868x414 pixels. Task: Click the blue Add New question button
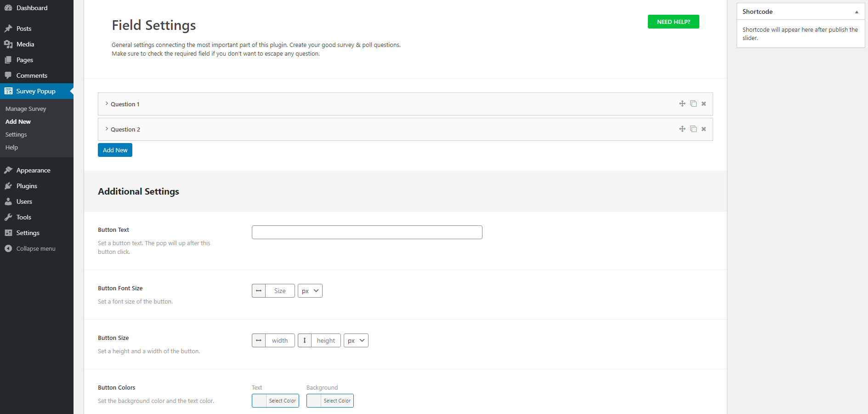[115, 150]
